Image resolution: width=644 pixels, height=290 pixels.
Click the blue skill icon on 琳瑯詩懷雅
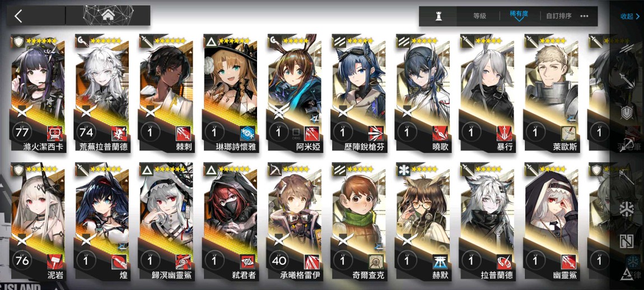coord(248,133)
